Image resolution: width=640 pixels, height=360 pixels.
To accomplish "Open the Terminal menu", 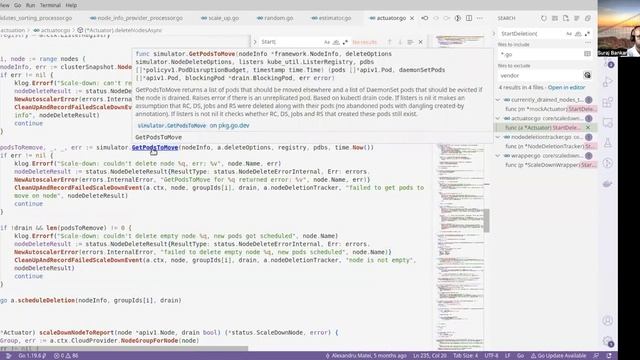I will pos(50,5).
